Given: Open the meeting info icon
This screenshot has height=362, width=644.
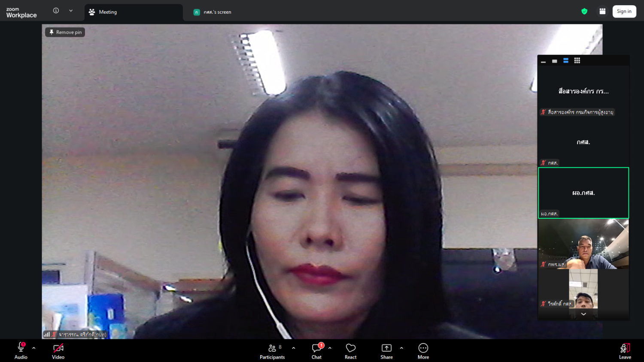Looking at the screenshot, I should pyautogui.click(x=56, y=11).
